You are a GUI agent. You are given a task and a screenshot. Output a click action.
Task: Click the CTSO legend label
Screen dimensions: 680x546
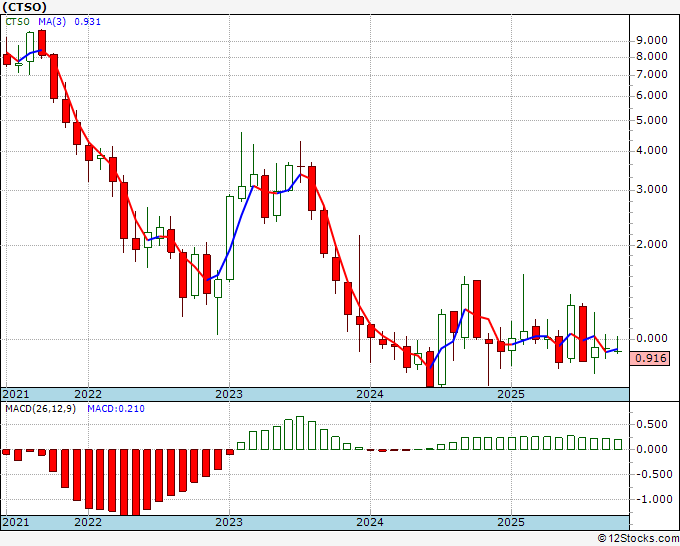coord(17,22)
